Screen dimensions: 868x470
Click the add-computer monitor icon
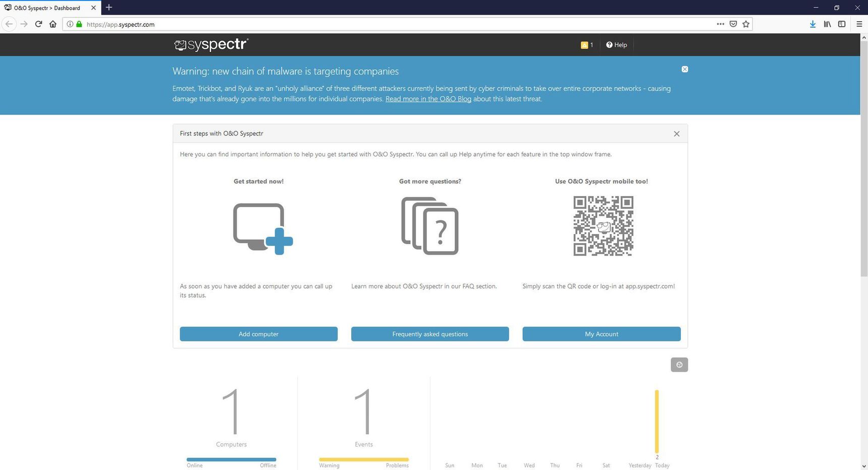tap(263, 229)
